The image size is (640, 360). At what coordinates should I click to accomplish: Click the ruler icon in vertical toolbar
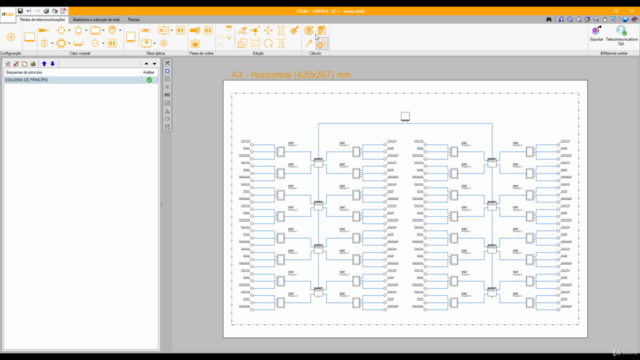[167, 95]
